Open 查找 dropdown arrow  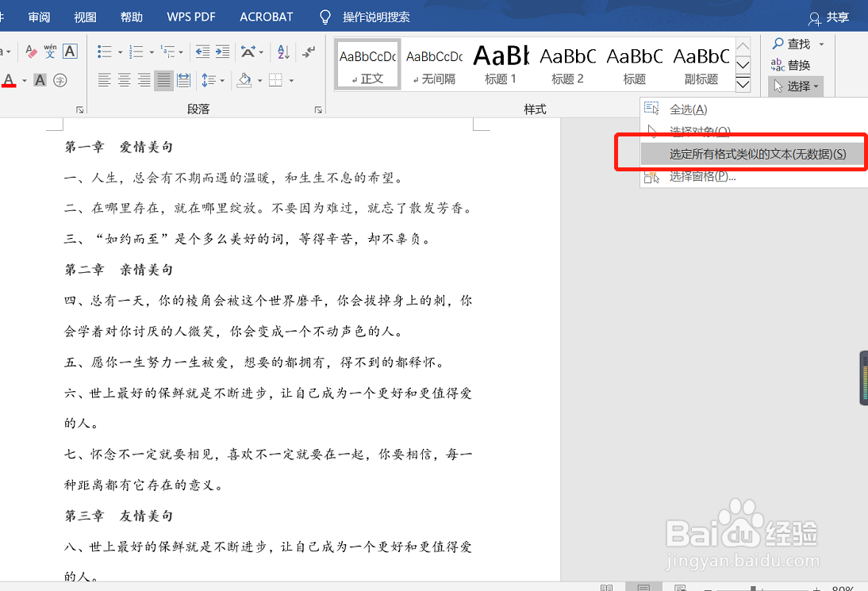821,44
